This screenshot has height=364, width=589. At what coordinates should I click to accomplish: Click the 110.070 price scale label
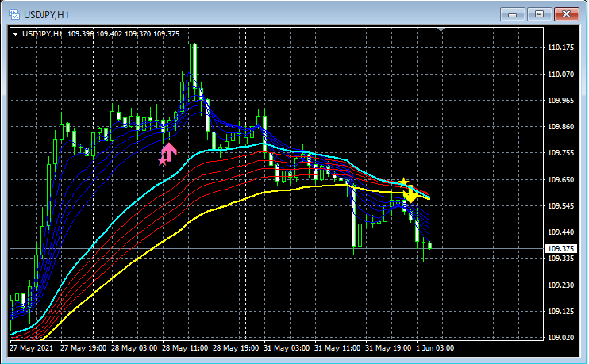560,75
